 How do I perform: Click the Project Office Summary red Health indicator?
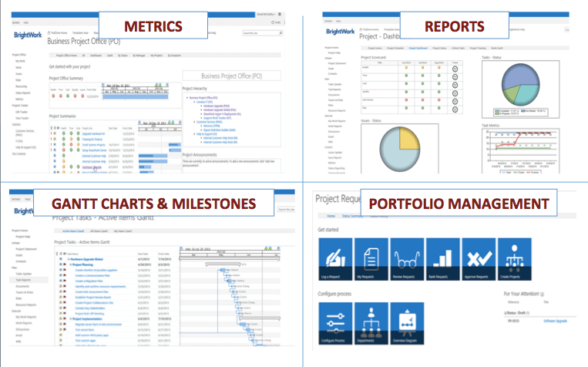53,96
